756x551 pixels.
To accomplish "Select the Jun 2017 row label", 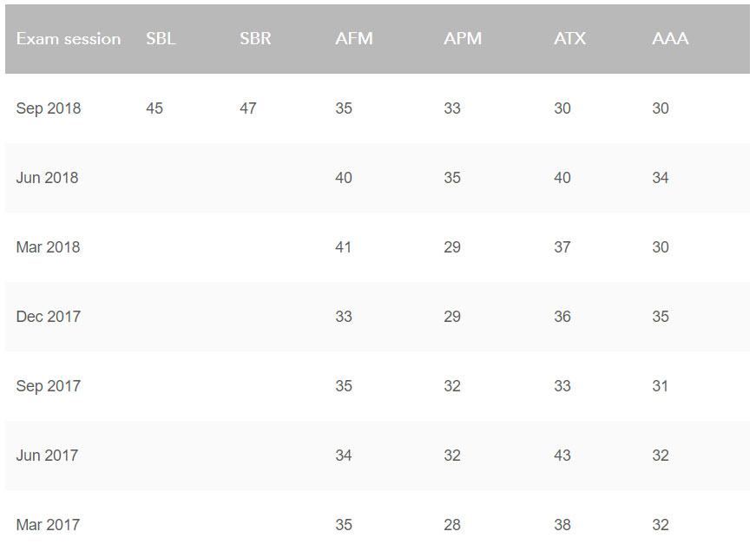I will pos(47,456).
